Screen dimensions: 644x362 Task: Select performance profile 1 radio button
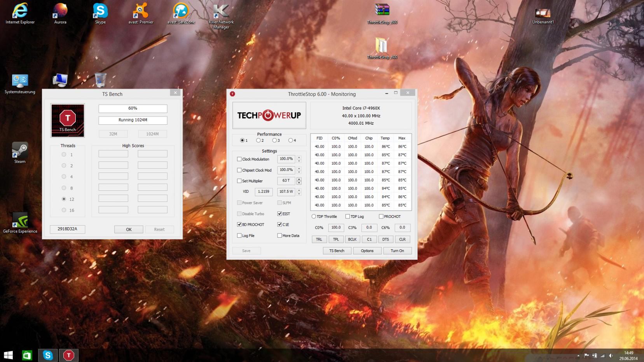[243, 140]
